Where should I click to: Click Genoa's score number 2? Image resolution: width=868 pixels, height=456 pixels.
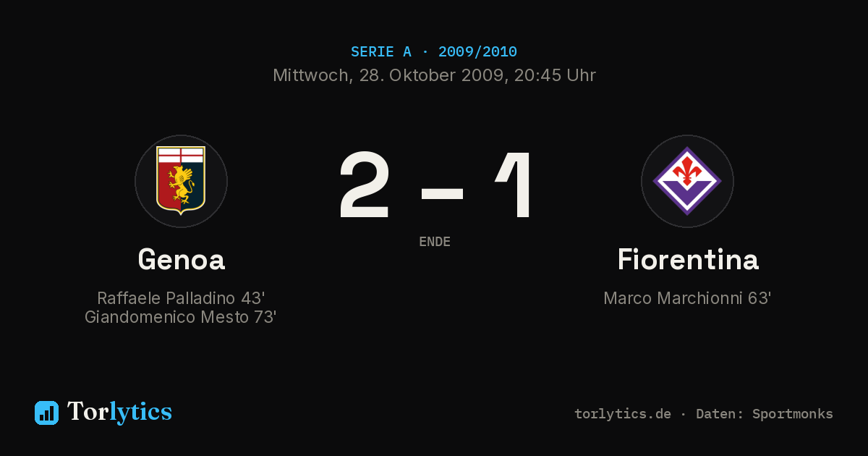(365, 185)
